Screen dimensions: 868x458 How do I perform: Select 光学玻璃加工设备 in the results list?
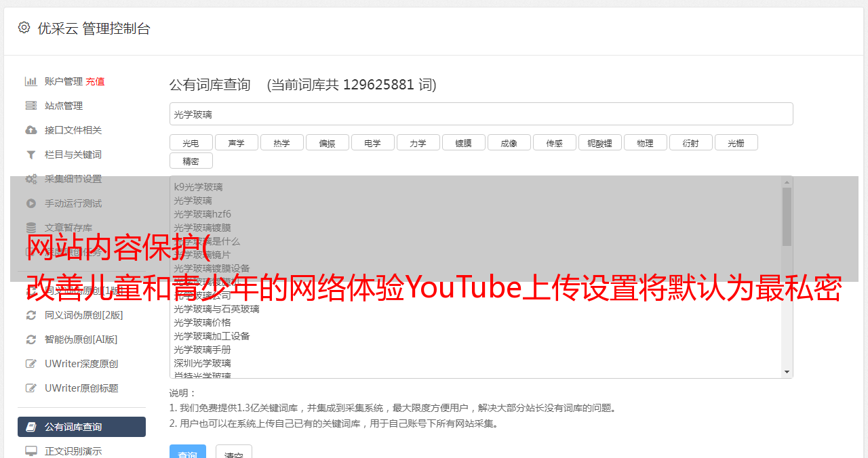[x=212, y=336]
